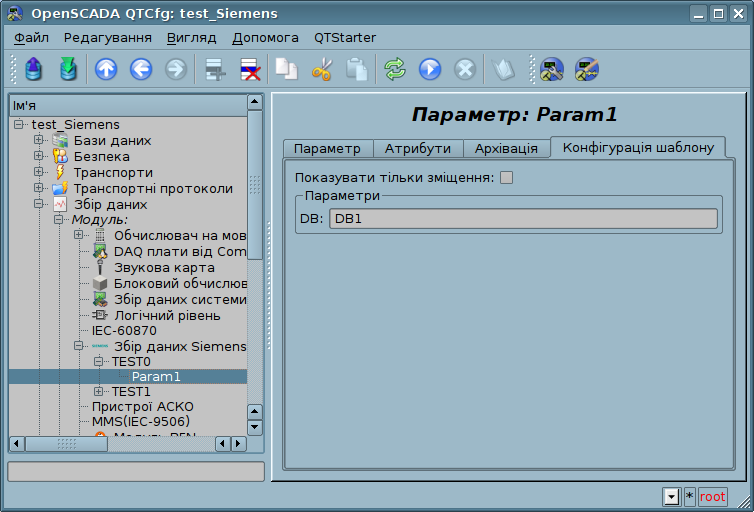754x512 pixels.
Task: Click the delete item toolbar icon
Action: [x=249, y=69]
